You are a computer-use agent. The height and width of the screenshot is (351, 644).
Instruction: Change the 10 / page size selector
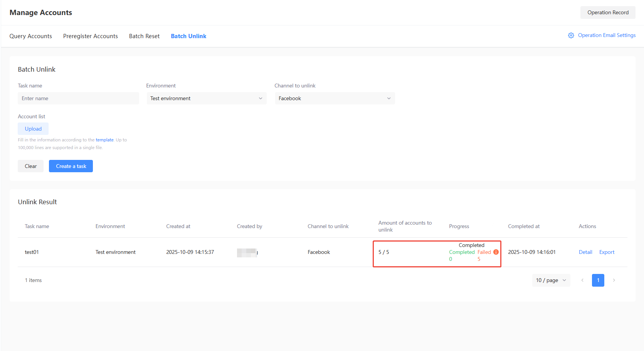tap(551, 280)
